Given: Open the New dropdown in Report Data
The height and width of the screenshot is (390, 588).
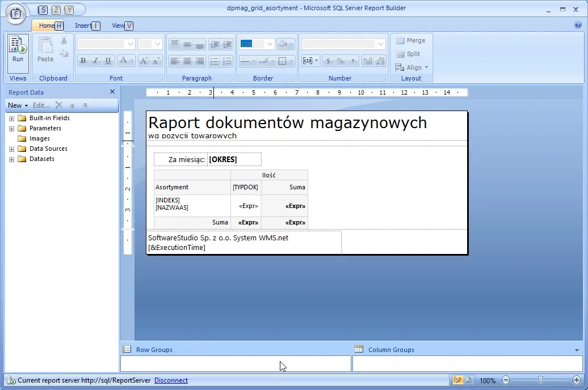Looking at the screenshot, I should tap(18, 105).
